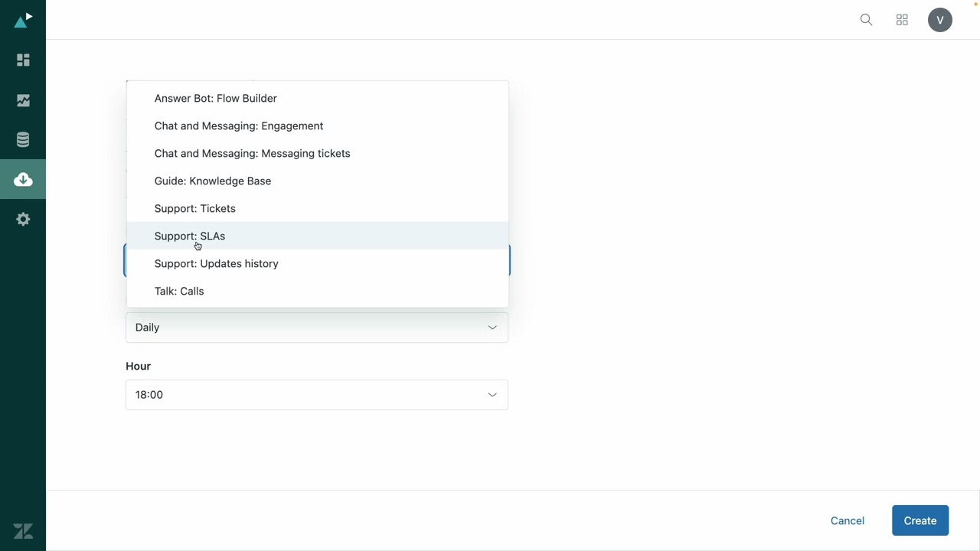Open the Zendesk Explore logo home
980x551 pixels.
tap(23, 20)
